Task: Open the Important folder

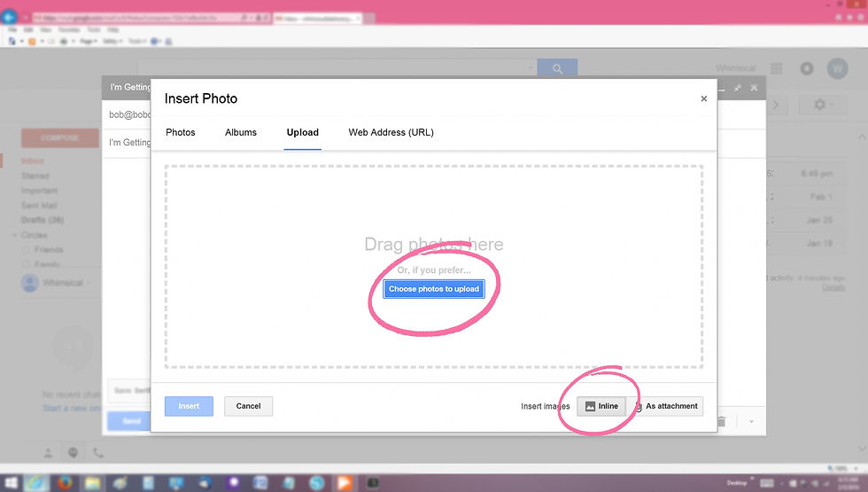Action: pos(39,191)
